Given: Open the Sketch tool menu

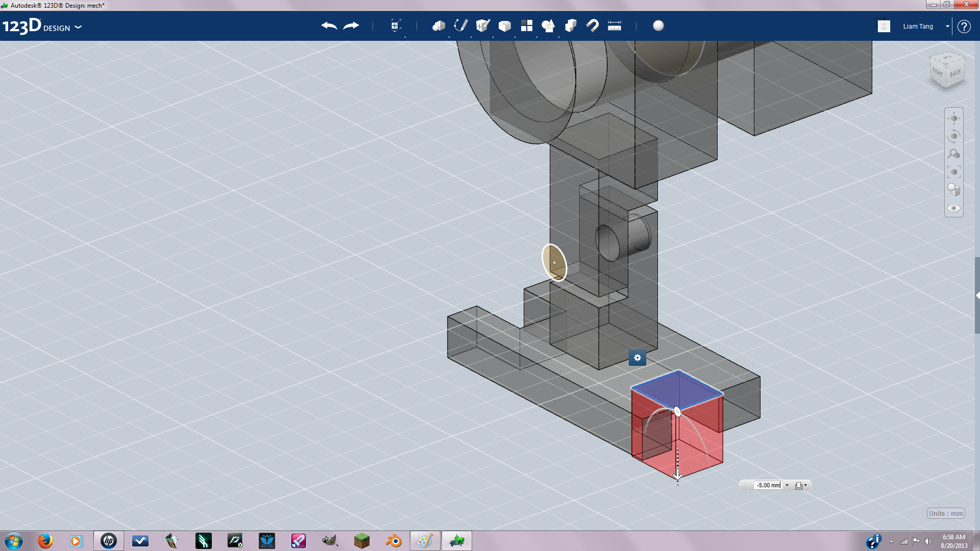Looking at the screenshot, I should click(x=461, y=26).
